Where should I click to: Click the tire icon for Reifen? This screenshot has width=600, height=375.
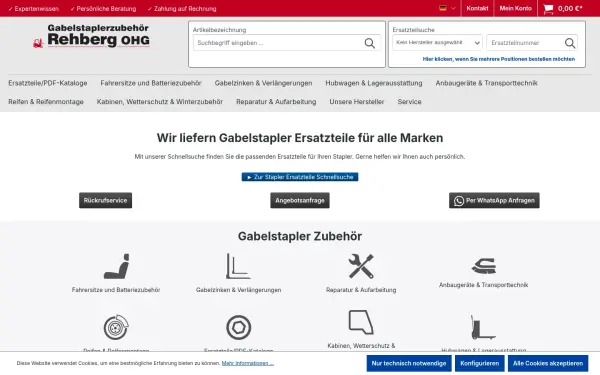116,327
